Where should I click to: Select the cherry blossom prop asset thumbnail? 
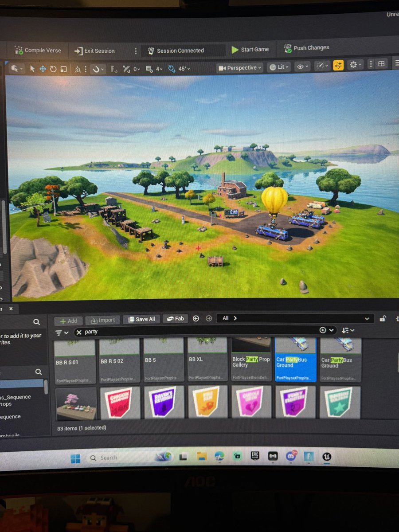point(76,403)
